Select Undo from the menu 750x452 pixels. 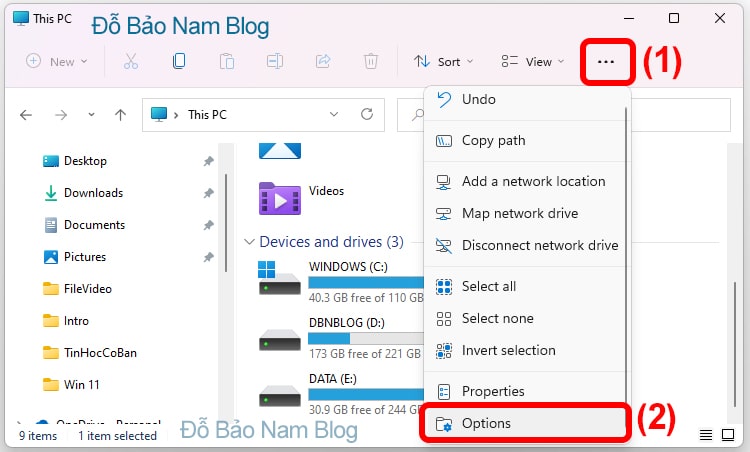tap(525, 99)
